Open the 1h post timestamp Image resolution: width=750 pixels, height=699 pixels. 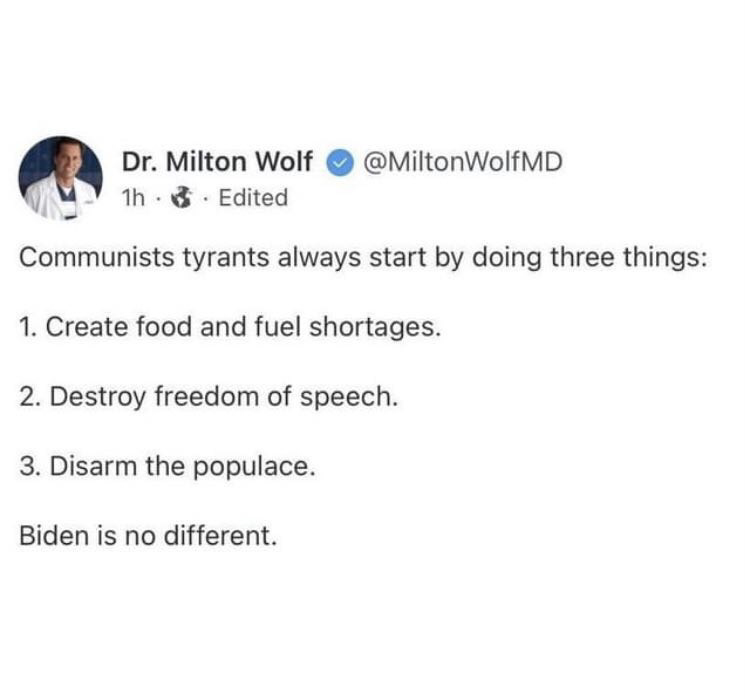(x=132, y=198)
